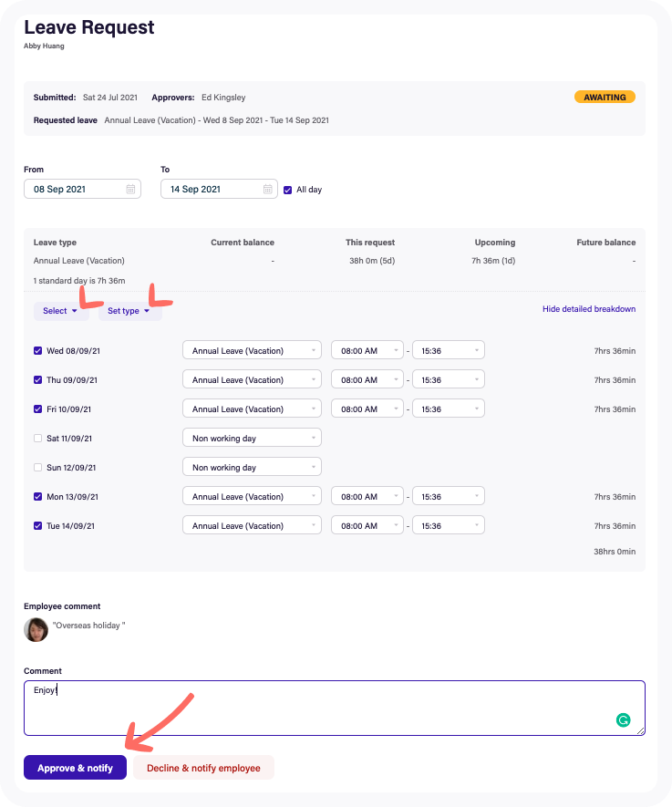Click the From date field 08 Sep 2021

[x=73, y=190]
